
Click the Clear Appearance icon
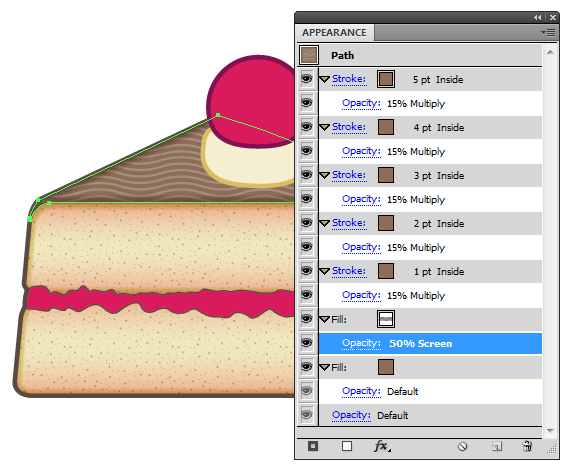point(462,447)
